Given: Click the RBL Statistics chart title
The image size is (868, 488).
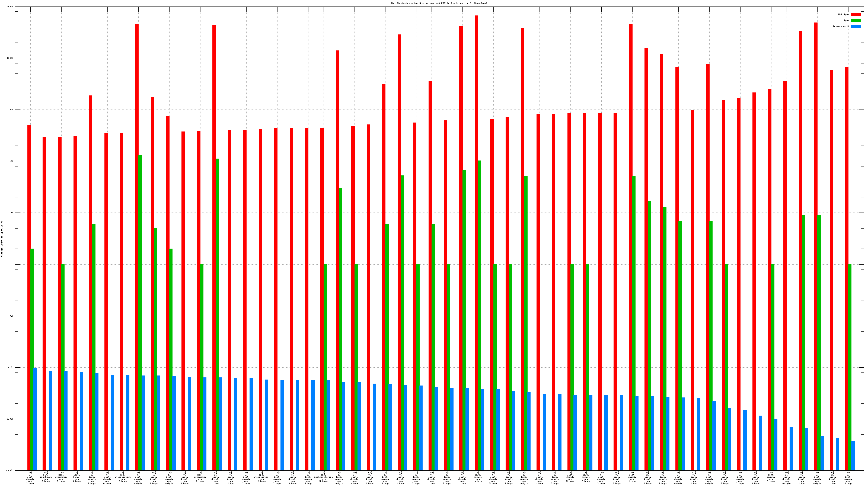Looking at the screenshot, I should tap(439, 3).
